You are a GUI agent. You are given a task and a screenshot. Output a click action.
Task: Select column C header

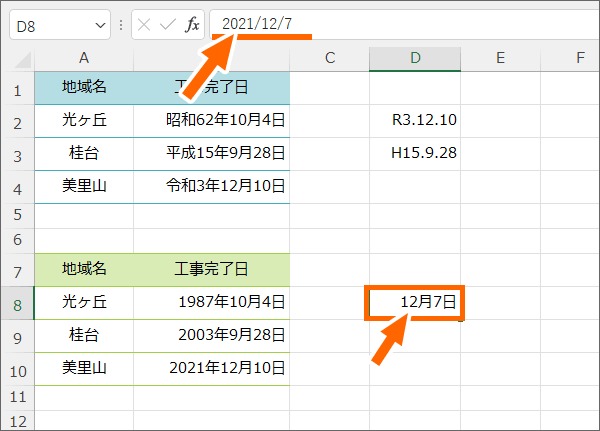[x=330, y=59]
